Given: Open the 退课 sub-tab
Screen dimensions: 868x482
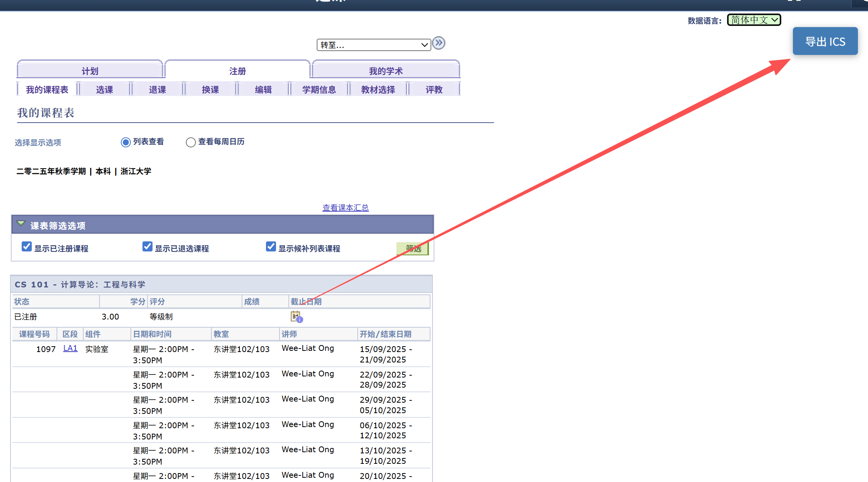Looking at the screenshot, I should [x=157, y=90].
